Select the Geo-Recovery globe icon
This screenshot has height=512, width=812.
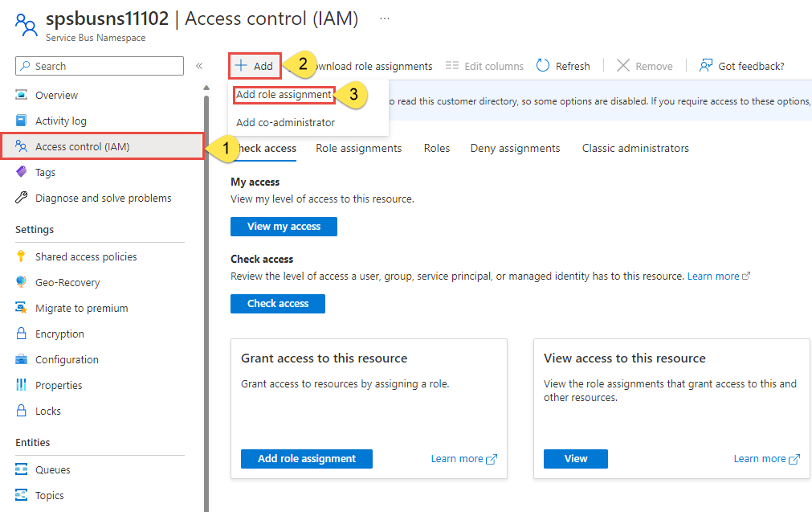pyautogui.click(x=22, y=282)
